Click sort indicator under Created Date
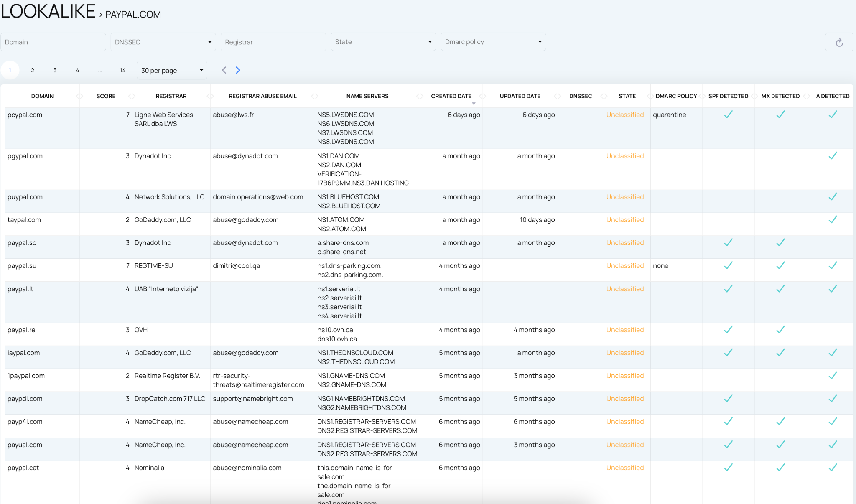 tap(474, 104)
